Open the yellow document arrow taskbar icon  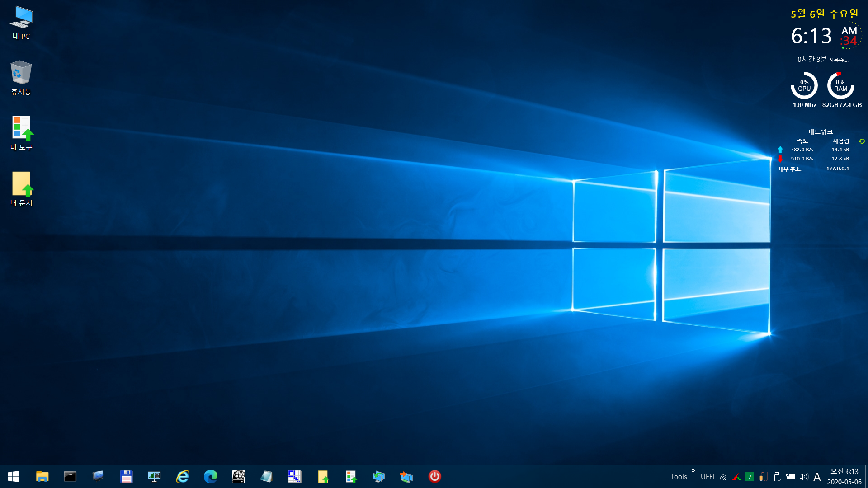pos(323,476)
